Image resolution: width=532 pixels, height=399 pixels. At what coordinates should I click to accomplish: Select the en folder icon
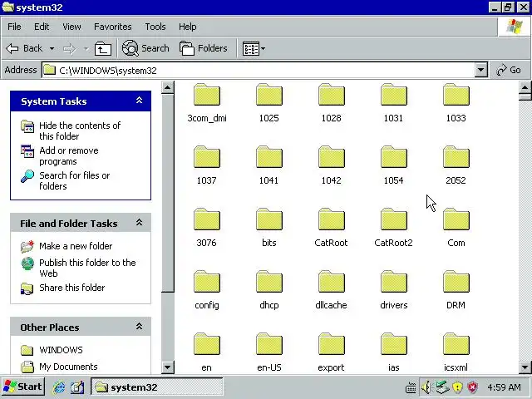pos(207,344)
